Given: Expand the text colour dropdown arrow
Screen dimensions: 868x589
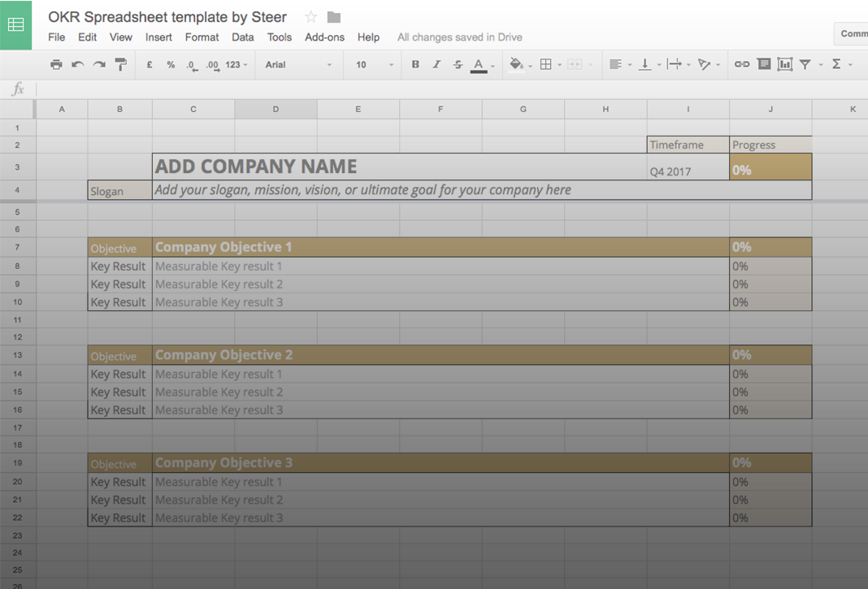Looking at the screenshot, I should (493, 66).
